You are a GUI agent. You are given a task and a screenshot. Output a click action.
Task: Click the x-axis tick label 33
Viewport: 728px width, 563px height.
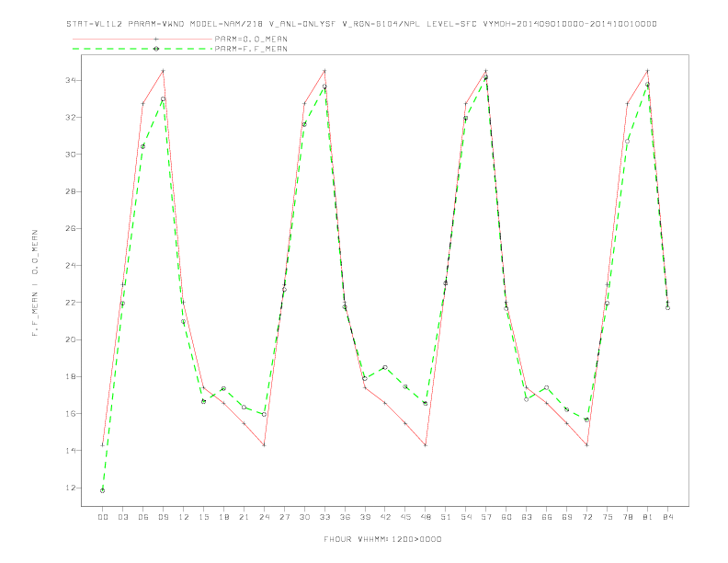324,517
